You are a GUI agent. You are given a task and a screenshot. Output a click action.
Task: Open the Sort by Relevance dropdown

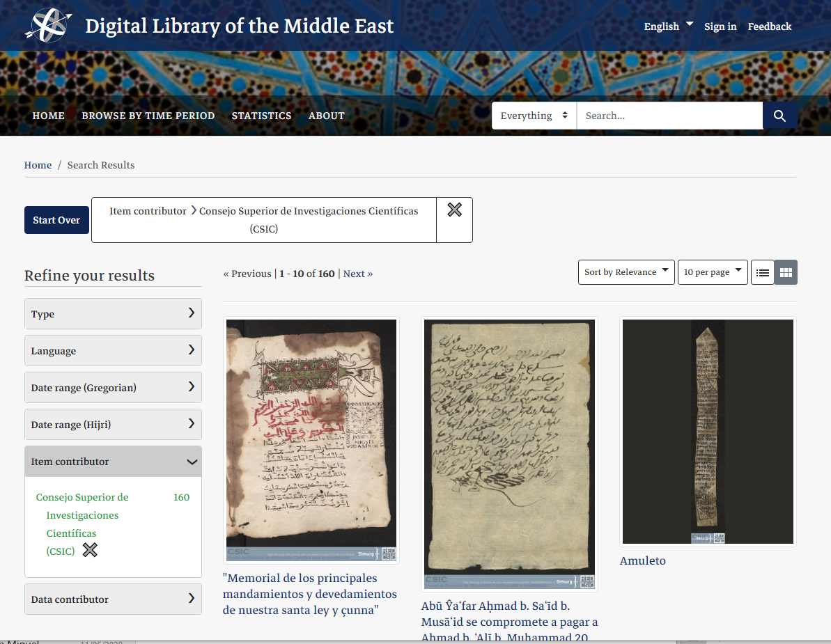pyautogui.click(x=625, y=272)
